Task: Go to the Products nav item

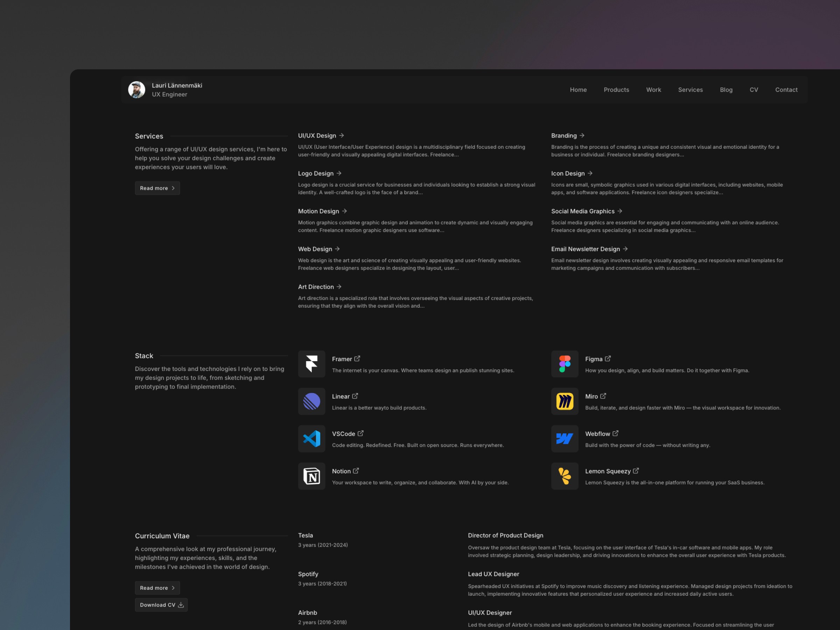Action: click(x=616, y=90)
